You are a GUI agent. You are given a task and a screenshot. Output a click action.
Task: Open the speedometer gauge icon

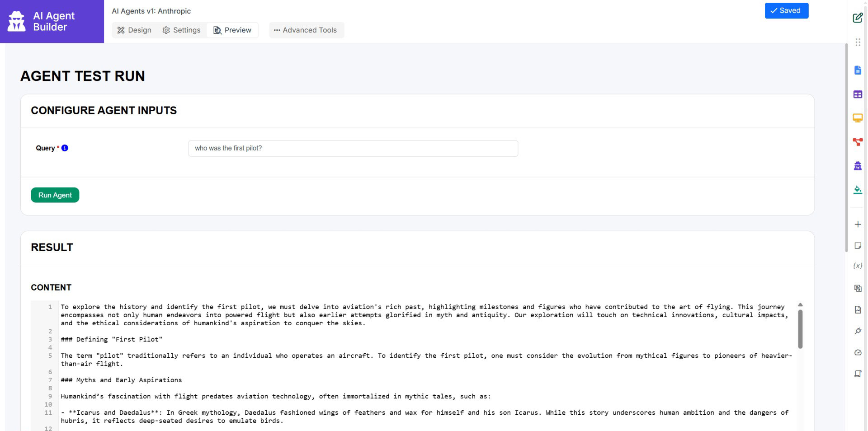pos(858,352)
